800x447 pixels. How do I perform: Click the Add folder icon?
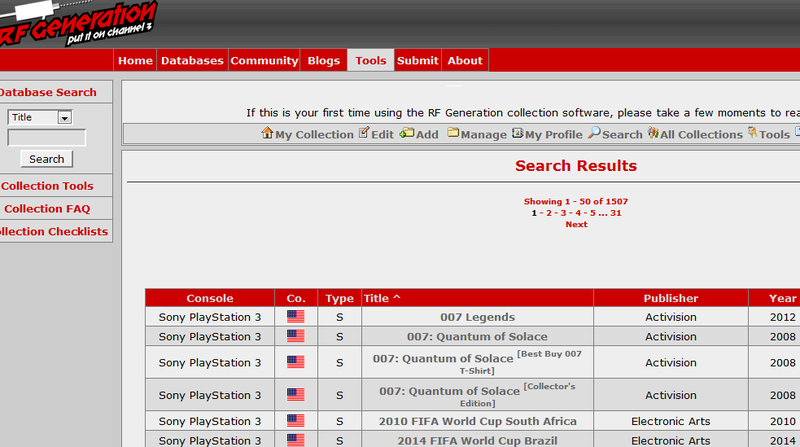(407, 133)
